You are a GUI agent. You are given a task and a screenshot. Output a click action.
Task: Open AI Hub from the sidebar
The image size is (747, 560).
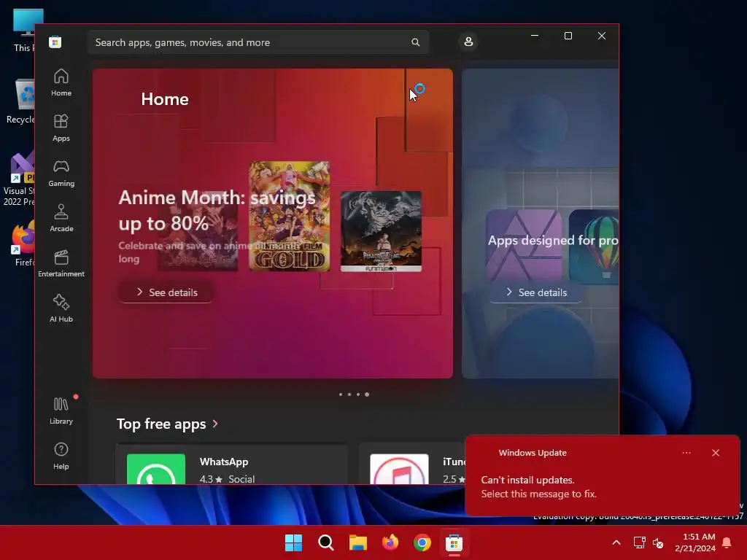(x=61, y=309)
